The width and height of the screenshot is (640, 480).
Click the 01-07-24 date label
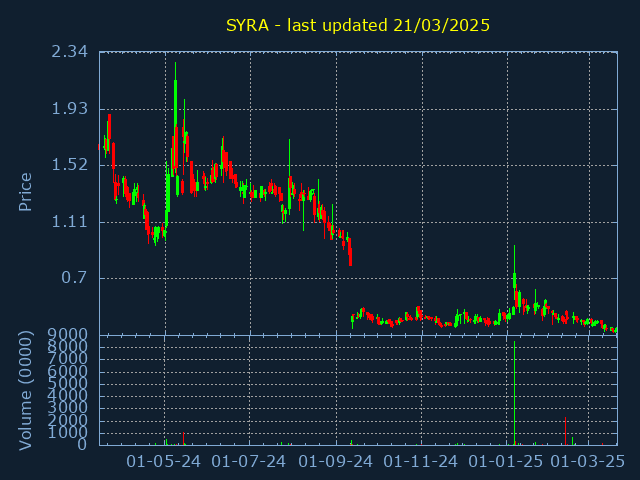(x=249, y=462)
